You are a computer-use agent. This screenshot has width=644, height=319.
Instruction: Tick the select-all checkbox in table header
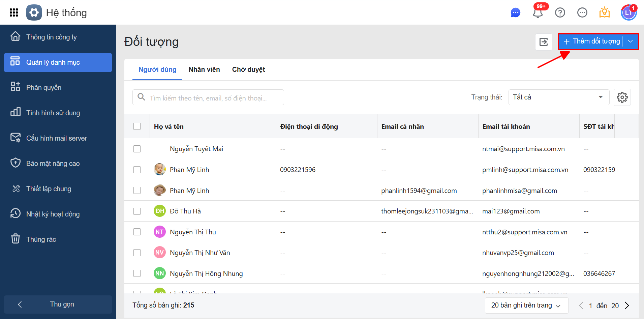pyautogui.click(x=137, y=126)
